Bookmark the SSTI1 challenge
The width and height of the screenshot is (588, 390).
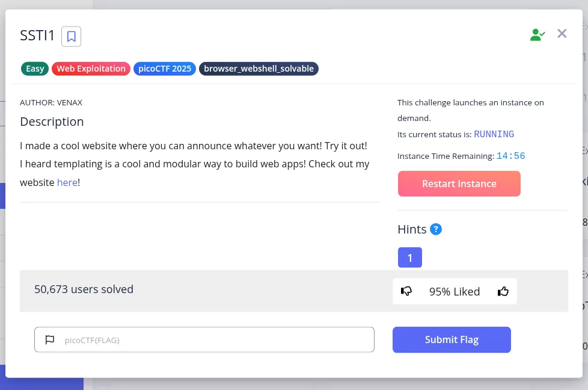click(x=71, y=37)
